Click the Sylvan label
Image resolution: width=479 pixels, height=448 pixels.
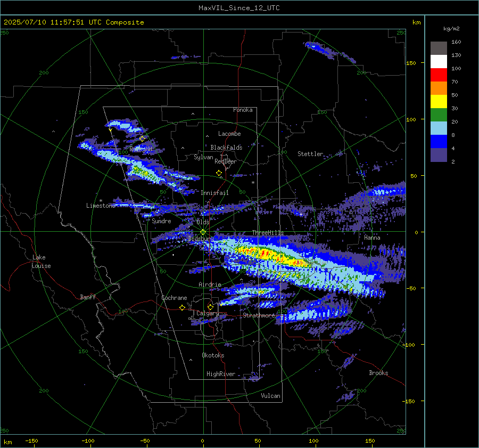203,157
